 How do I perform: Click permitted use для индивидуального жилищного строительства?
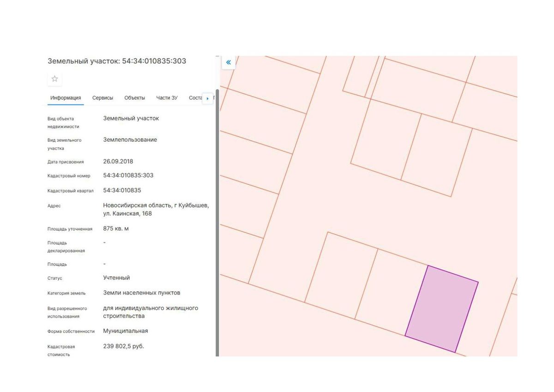[x=151, y=312]
